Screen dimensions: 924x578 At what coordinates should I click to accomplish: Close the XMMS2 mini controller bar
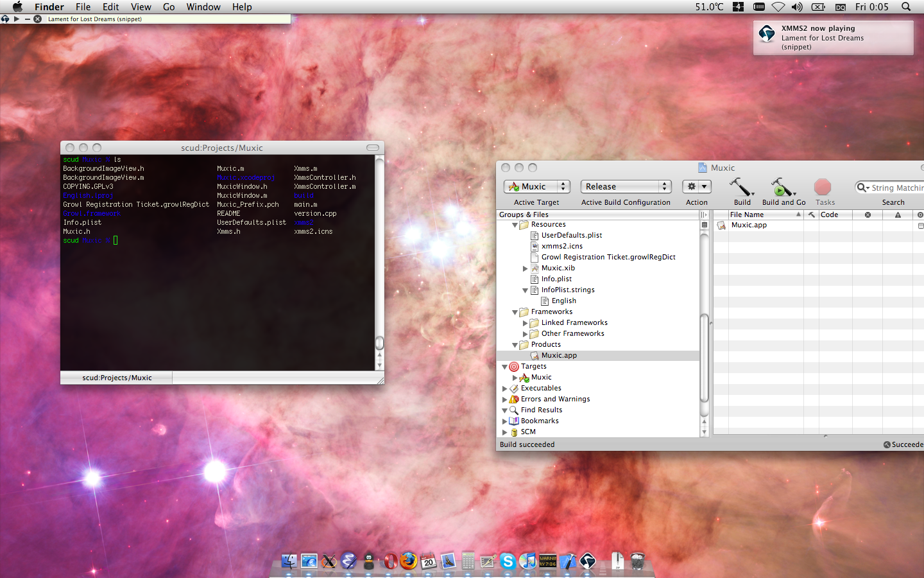(x=37, y=19)
